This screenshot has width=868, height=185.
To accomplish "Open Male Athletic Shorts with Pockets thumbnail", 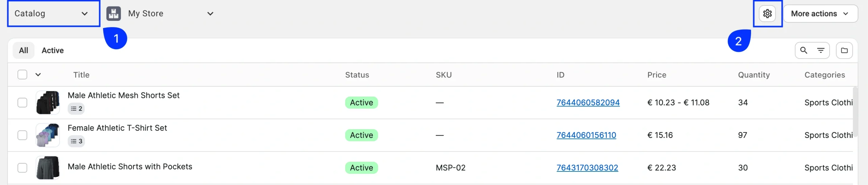I will pos(48,167).
